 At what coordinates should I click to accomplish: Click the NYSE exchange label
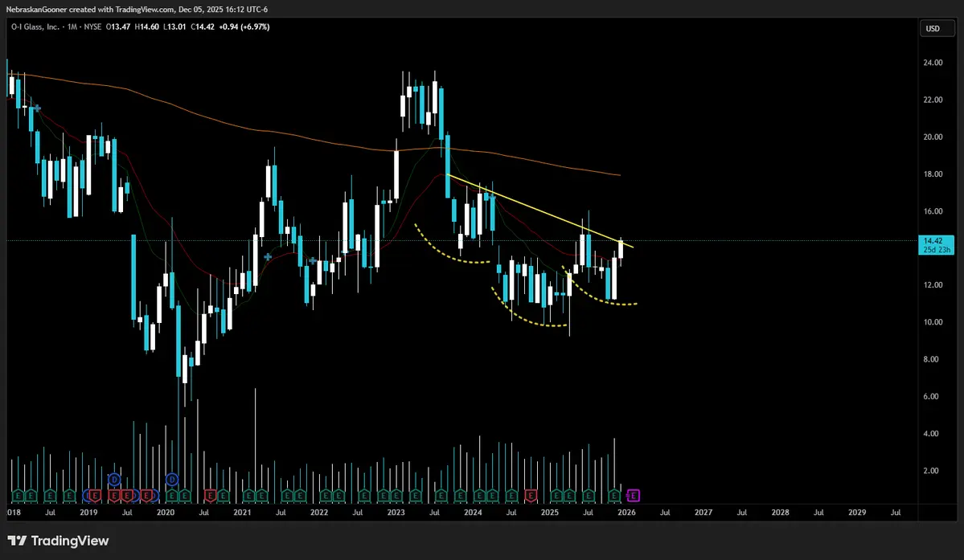click(x=92, y=27)
